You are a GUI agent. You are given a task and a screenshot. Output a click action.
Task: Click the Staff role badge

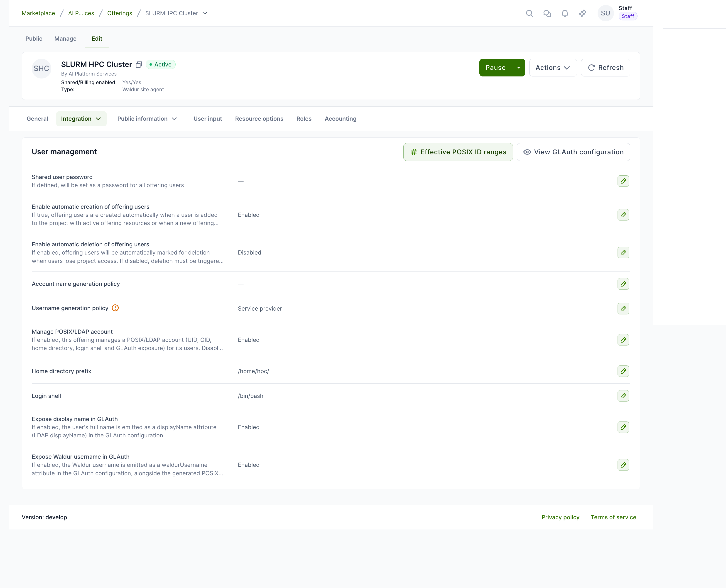tap(628, 16)
